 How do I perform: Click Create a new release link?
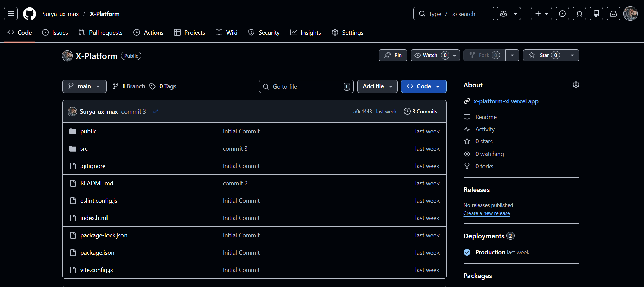click(x=486, y=213)
